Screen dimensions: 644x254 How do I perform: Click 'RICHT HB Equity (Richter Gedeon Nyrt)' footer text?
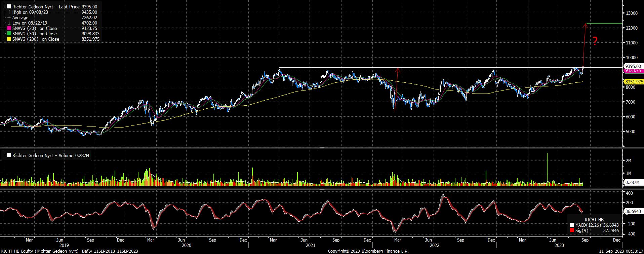click(x=40, y=251)
